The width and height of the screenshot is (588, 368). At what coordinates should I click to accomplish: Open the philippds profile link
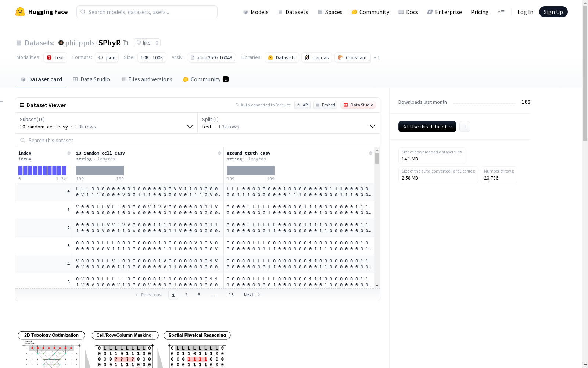tap(80, 43)
